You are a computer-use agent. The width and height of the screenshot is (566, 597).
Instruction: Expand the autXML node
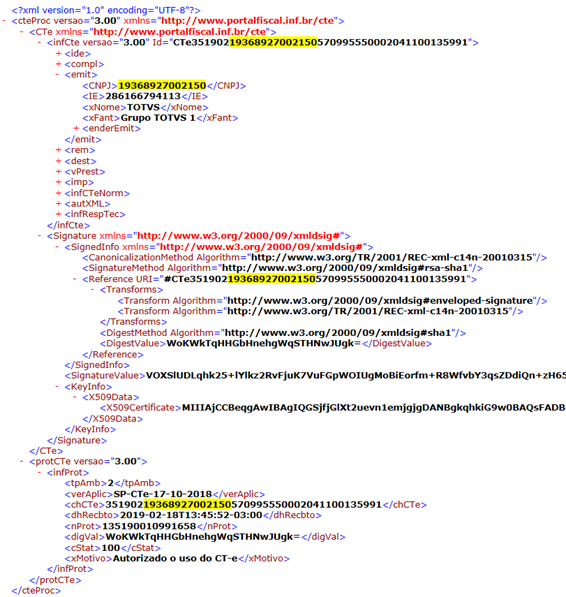coord(58,204)
